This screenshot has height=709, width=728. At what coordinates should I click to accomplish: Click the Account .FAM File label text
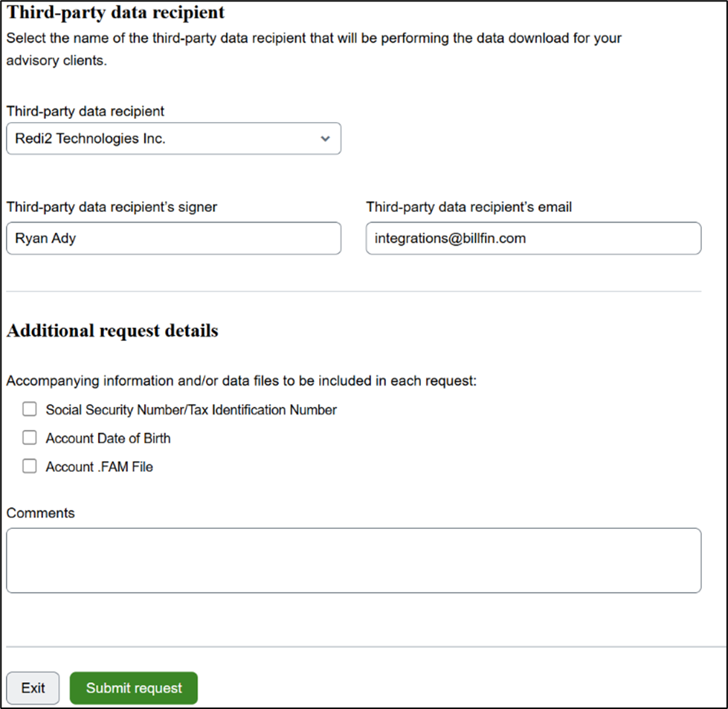[x=100, y=466]
